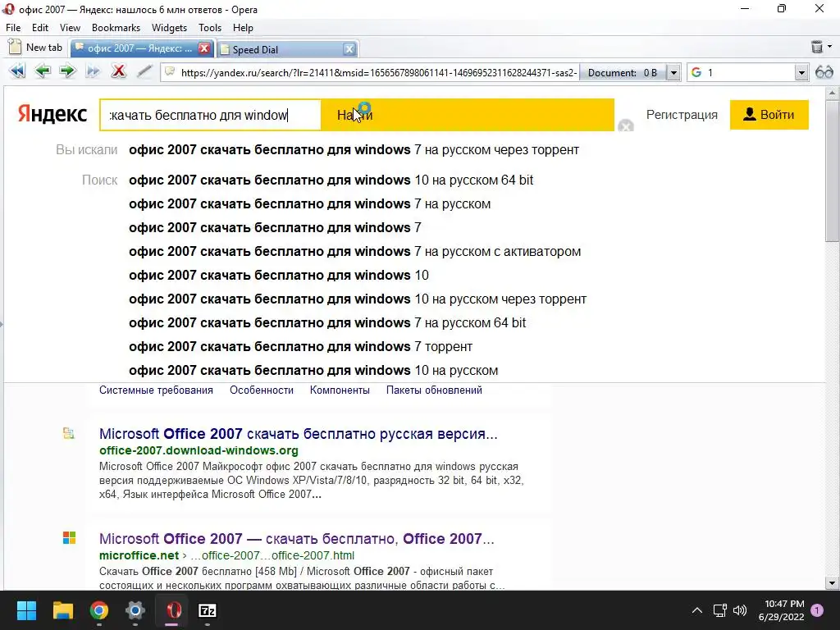Click the address bar page icon
This screenshot has height=630, width=840.
coord(170,72)
